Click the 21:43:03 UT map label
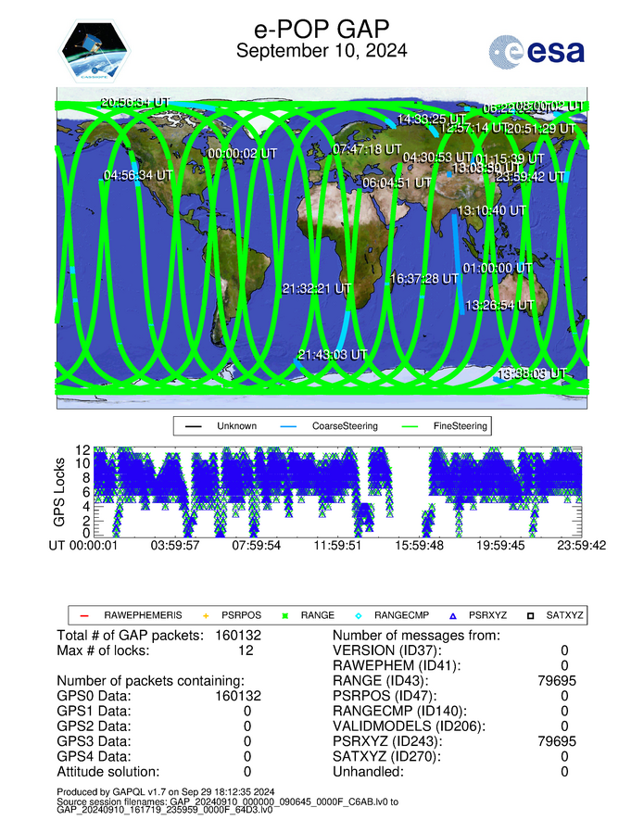The height and width of the screenshot is (833, 644). 333,355
